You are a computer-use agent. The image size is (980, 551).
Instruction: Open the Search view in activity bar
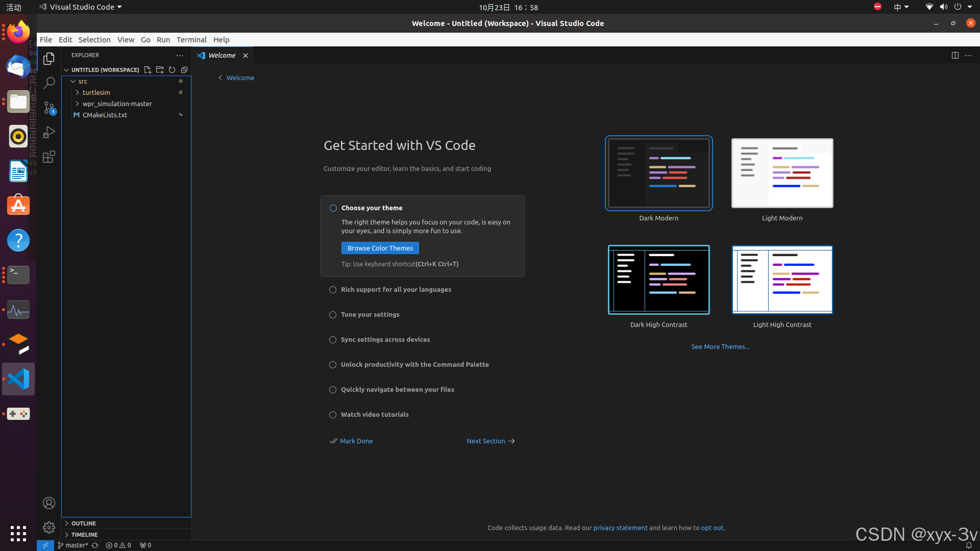point(49,83)
